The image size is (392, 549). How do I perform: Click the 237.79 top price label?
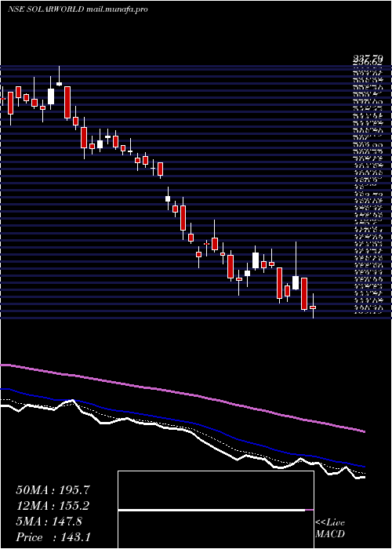pyautogui.click(x=368, y=58)
